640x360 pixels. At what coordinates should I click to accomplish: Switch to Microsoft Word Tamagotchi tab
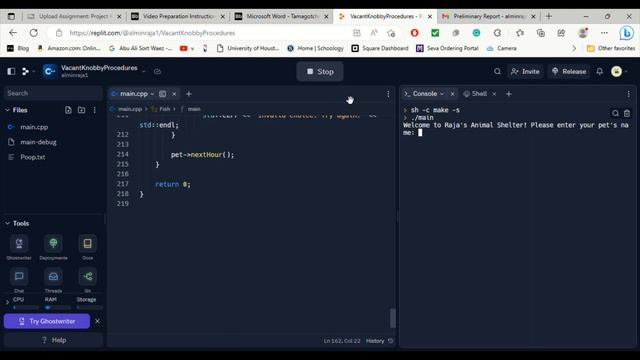click(x=282, y=16)
